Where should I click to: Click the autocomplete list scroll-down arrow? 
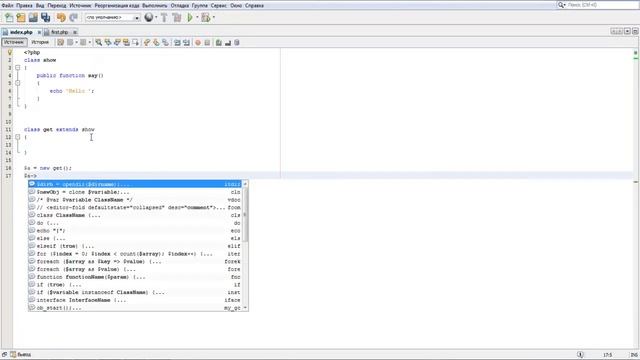click(245, 307)
